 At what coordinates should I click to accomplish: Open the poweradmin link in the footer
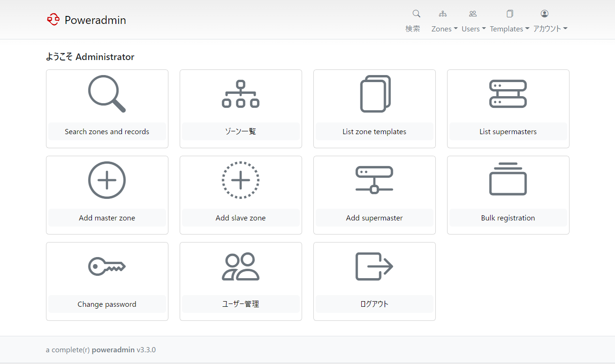[113, 349]
